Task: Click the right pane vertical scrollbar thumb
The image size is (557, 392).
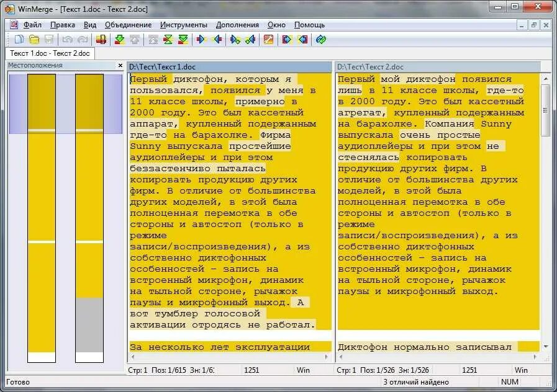Action: [545, 110]
